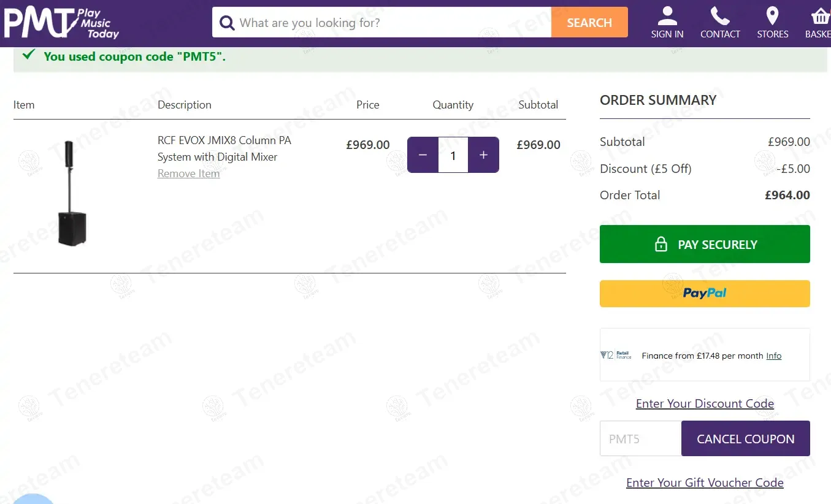Pay with the PayPal button
Image resolution: width=831 pixels, height=504 pixels.
pyautogui.click(x=705, y=294)
